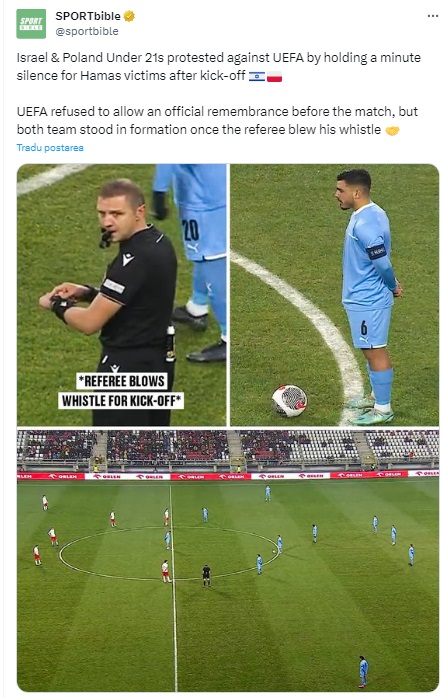
Task: Click the Poland flag emoji in the post
Action: point(274,77)
